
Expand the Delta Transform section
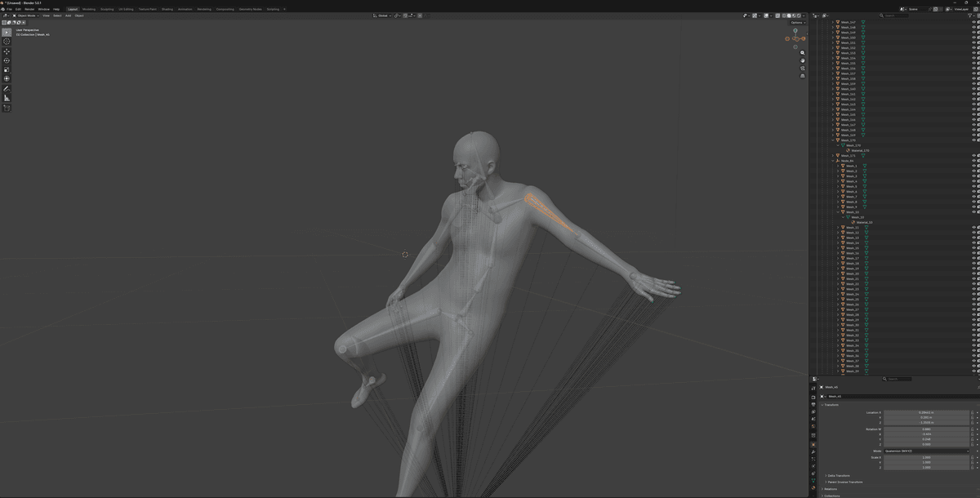pos(838,475)
